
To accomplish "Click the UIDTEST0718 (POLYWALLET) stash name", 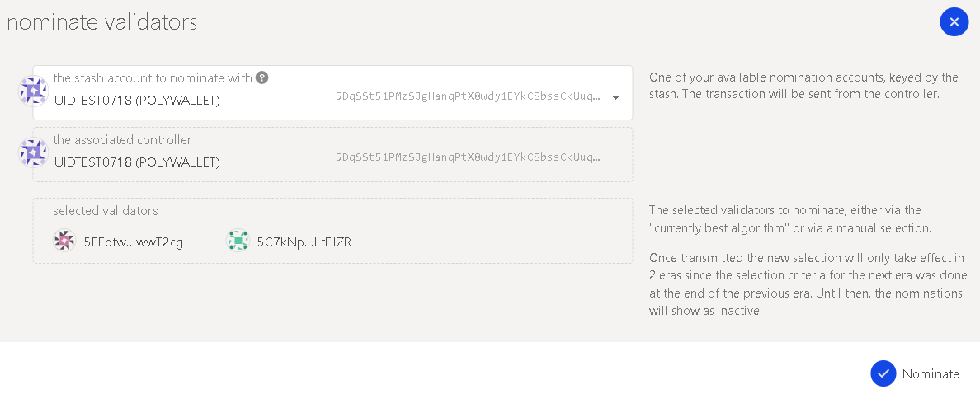I will [x=137, y=101].
